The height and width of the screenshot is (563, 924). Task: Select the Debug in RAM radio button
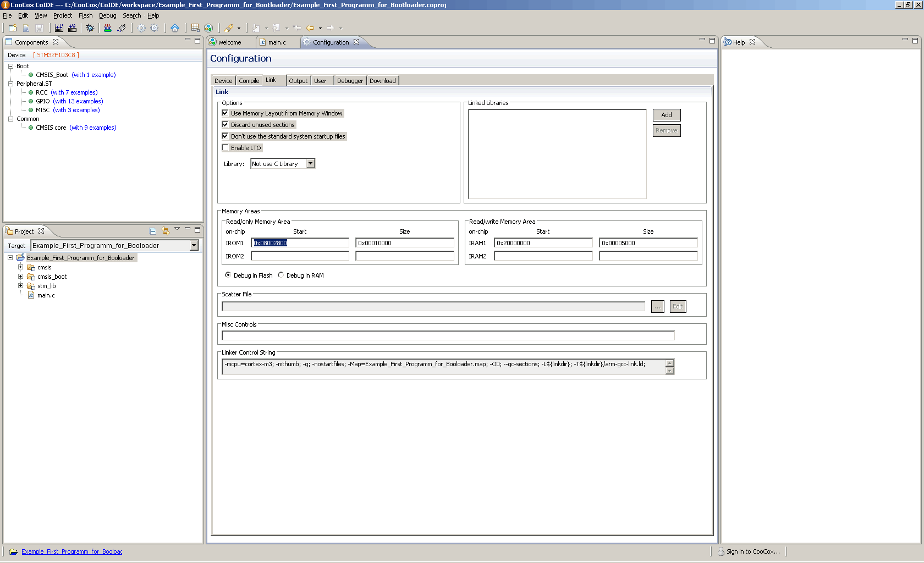point(281,275)
